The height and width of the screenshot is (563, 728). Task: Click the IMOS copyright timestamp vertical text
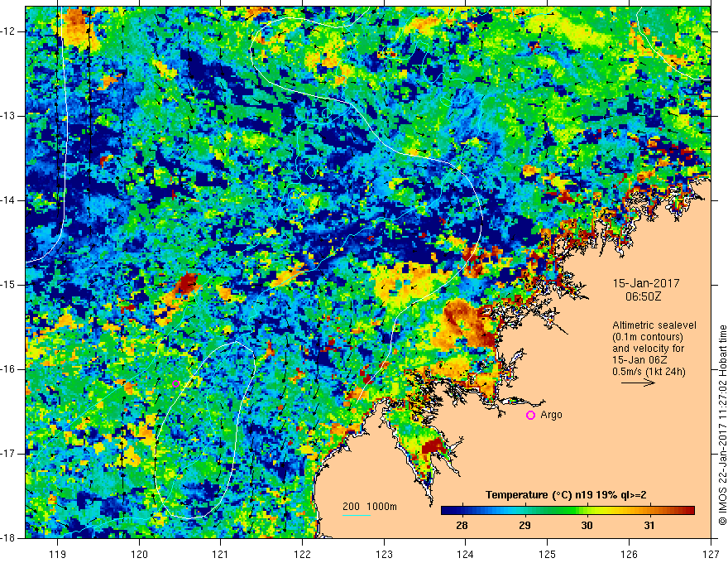tap(722, 425)
